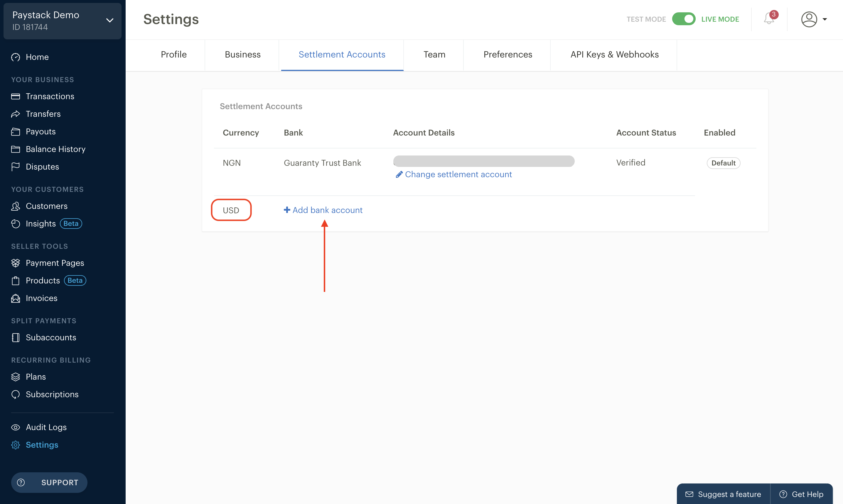843x504 pixels.
Task: Click the Payouts icon in sidebar
Action: tap(16, 131)
